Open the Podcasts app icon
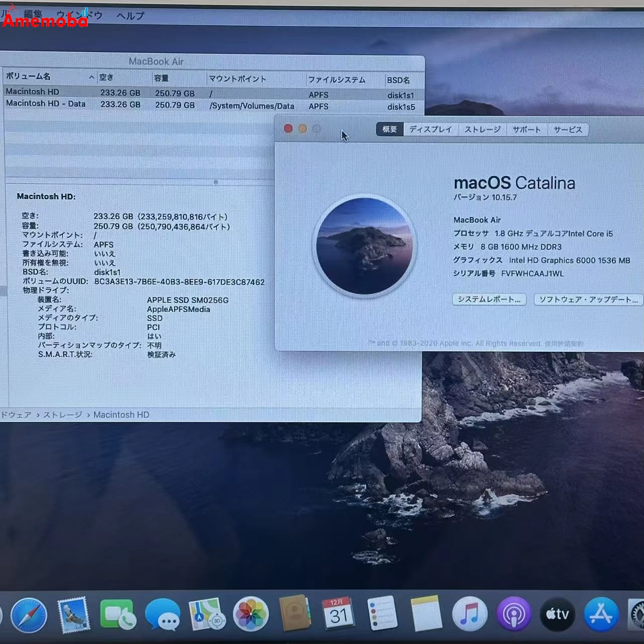The height and width of the screenshot is (644, 644). 513,613
